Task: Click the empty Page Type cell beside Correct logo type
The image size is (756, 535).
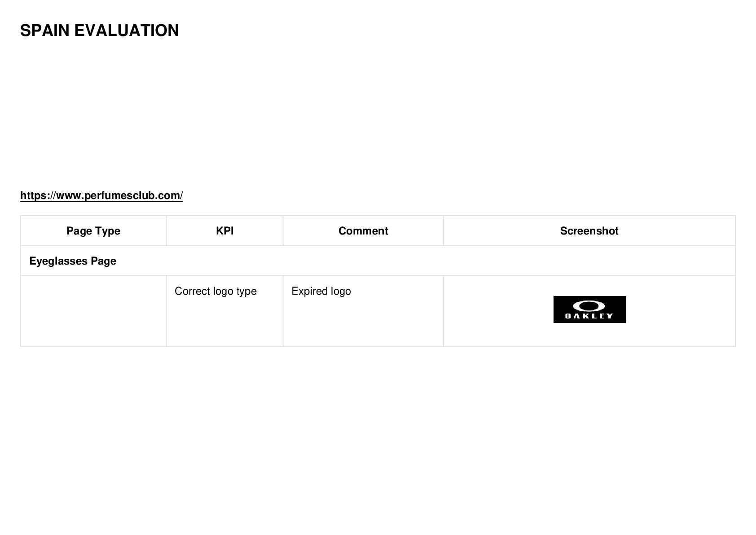Action: point(93,311)
